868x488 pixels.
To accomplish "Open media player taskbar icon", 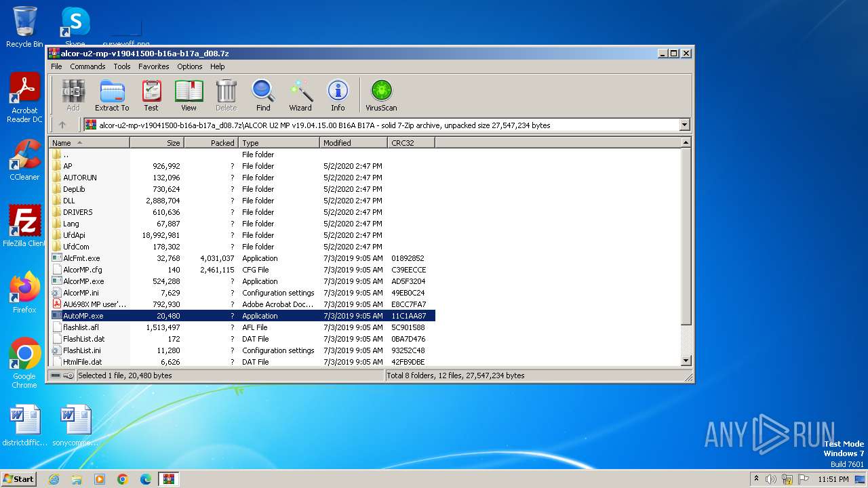I will click(100, 479).
